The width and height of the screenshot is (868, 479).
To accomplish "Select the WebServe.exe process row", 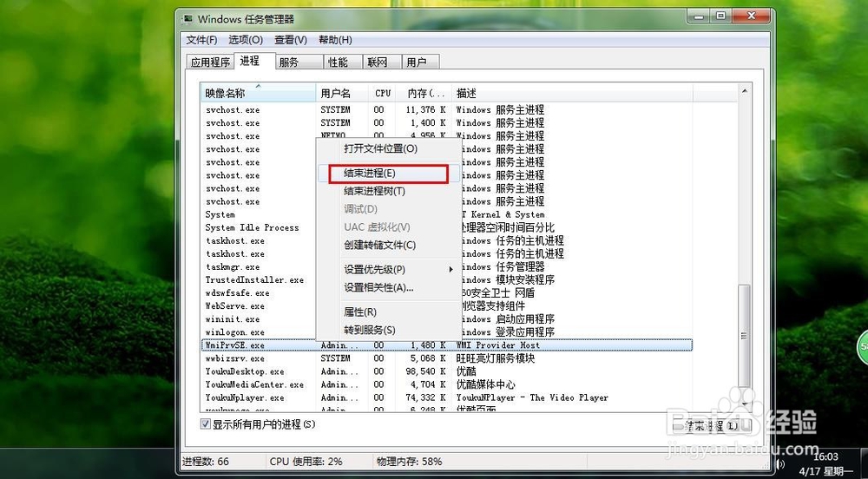I will 235,305.
